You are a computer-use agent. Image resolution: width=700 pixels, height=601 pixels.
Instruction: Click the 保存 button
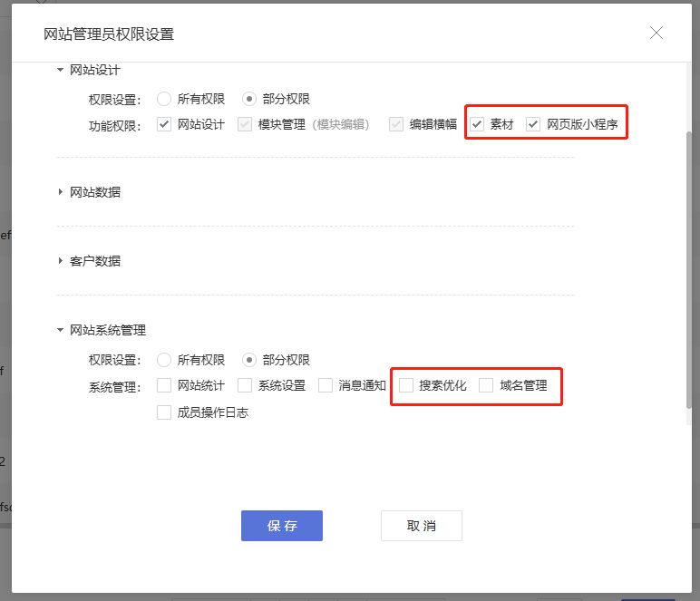pyautogui.click(x=281, y=526)
